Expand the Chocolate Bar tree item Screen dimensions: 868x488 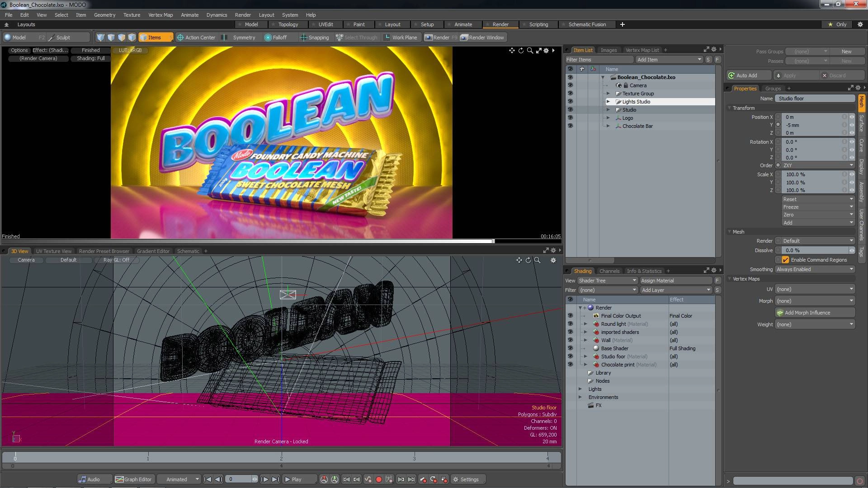click(x=608, y=126)
